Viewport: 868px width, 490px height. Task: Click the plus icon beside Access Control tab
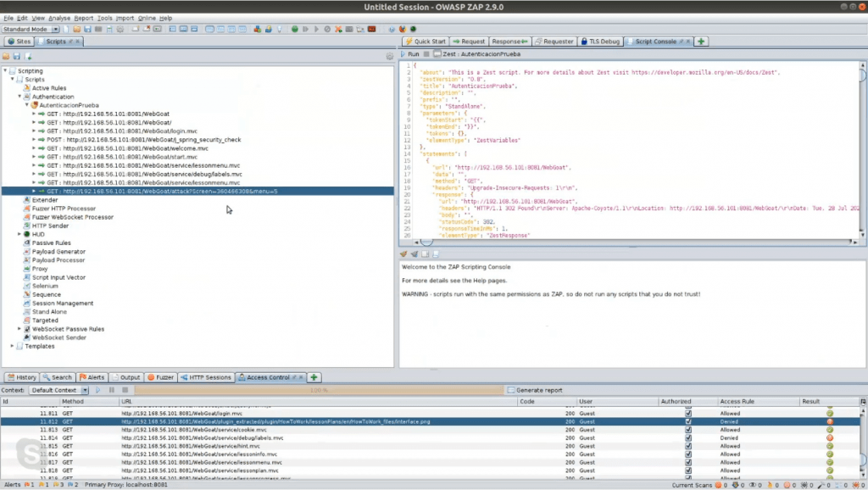[x=314, y=377]
